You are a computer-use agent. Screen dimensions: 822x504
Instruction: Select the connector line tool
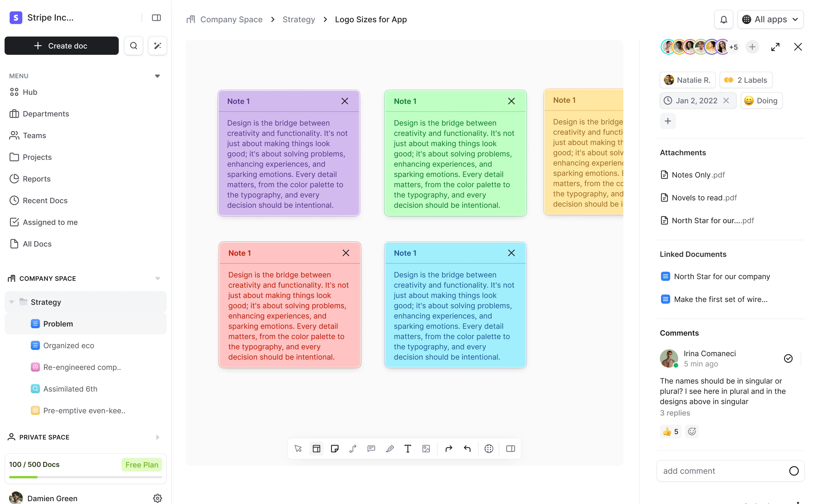point(353,449)
